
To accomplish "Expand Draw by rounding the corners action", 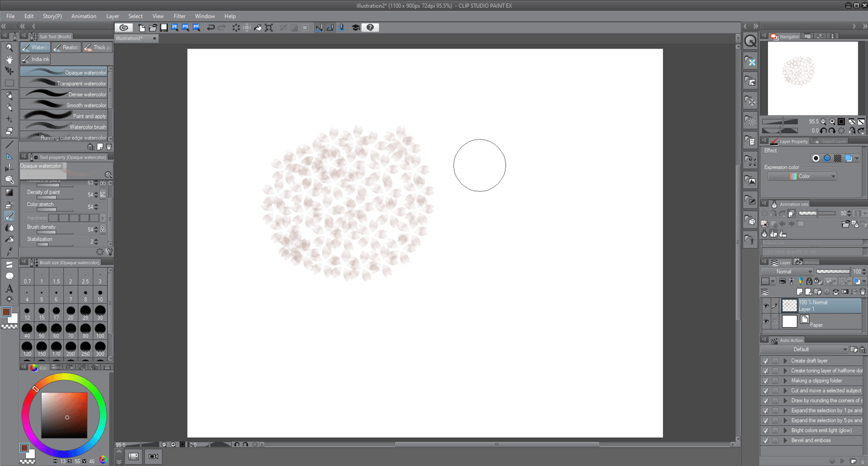I will (x=785, y=401).
